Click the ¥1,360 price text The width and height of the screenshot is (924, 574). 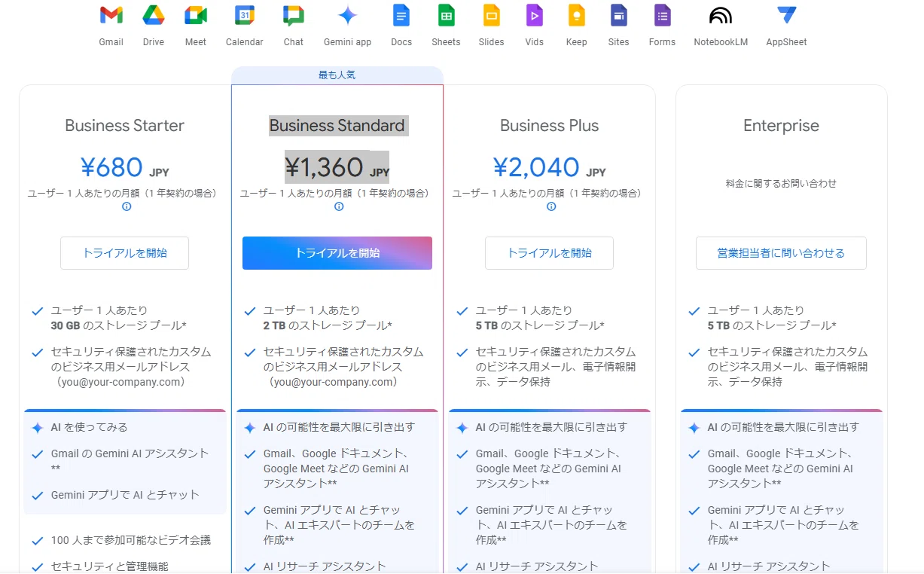tap(325, 167)
